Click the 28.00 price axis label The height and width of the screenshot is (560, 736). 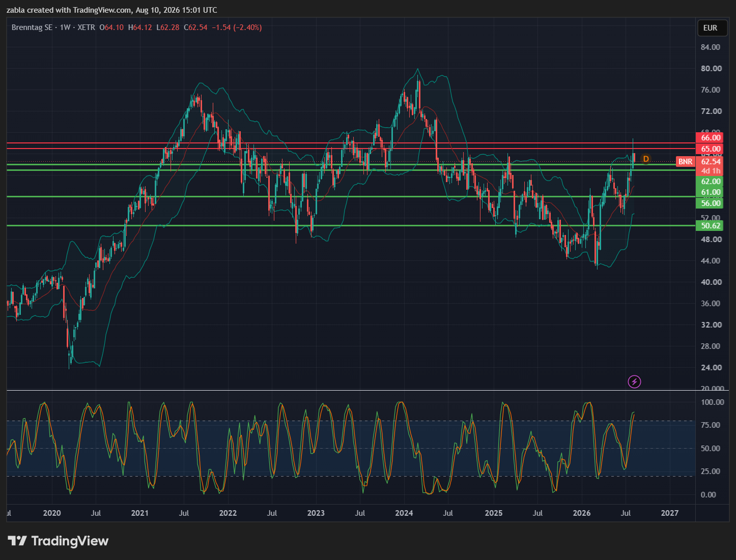point(711,346)
